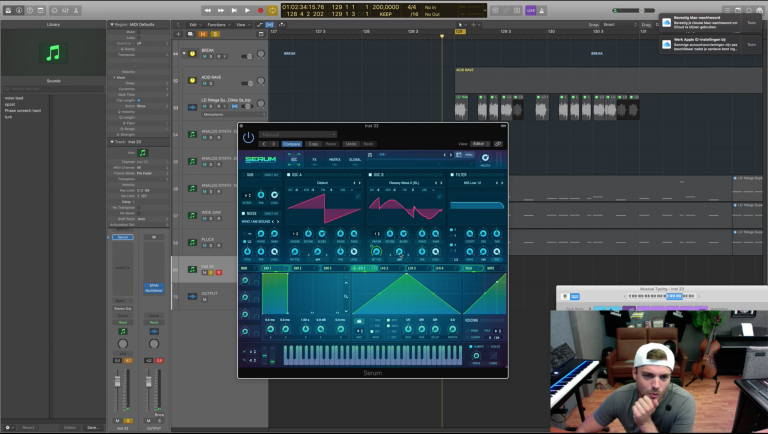This screenshot has width=768, height=434.
Task: Toggle the orange Hide button
Action: tap(203, 34)
